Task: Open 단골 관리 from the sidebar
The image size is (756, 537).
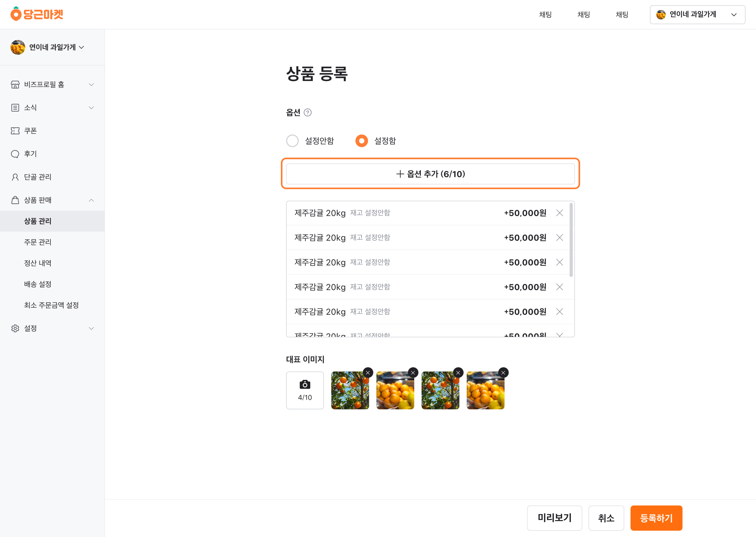Action: click(38, 177)
